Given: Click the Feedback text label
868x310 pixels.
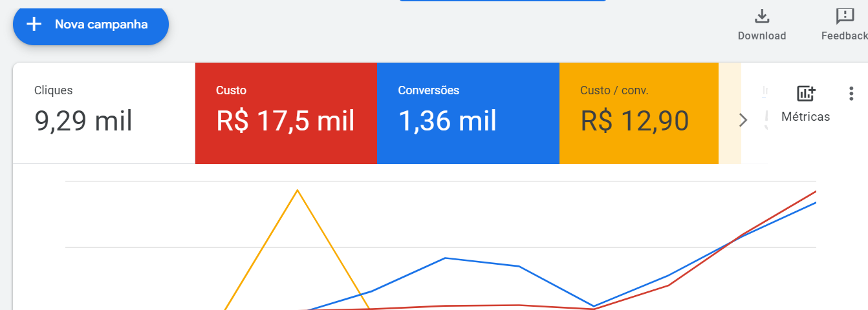Looking at the screenshot, I should 844,36.
